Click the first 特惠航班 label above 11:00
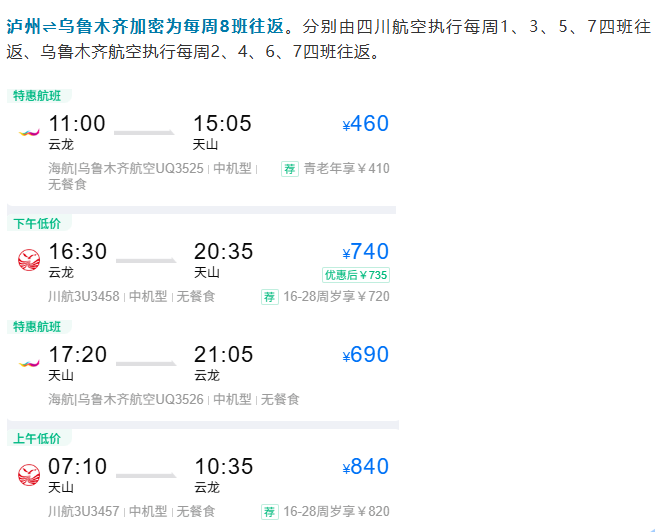 (x=36, y=96)
